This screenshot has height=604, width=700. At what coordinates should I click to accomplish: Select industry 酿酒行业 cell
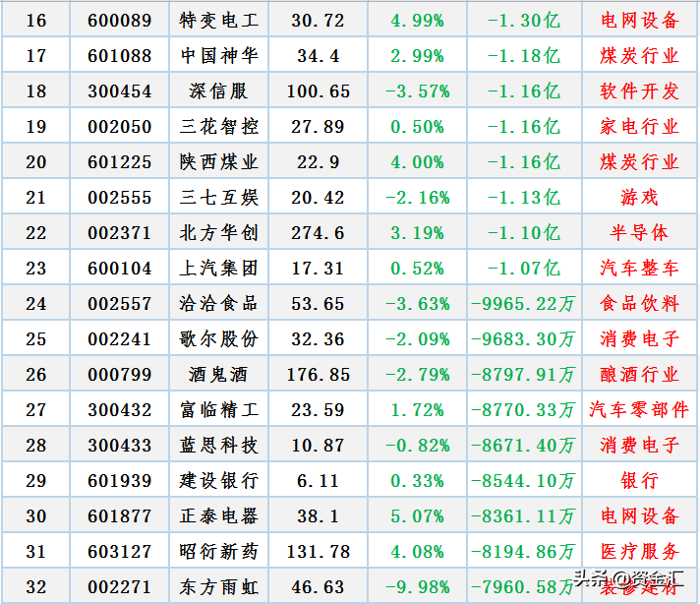click(639, 375)
